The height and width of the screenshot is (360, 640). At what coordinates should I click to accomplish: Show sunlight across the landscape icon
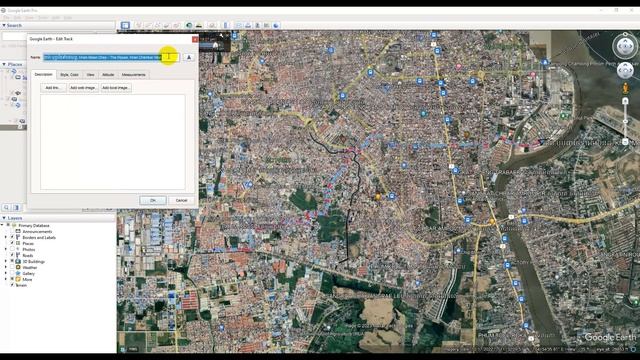[x=199, y=25]
